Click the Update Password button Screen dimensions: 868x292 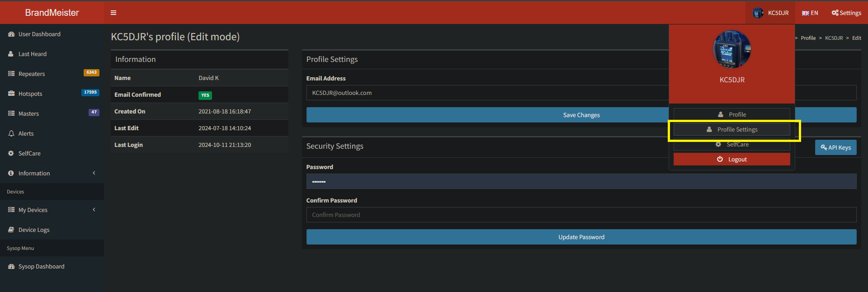pyautogui.click(x=581, y=237)
